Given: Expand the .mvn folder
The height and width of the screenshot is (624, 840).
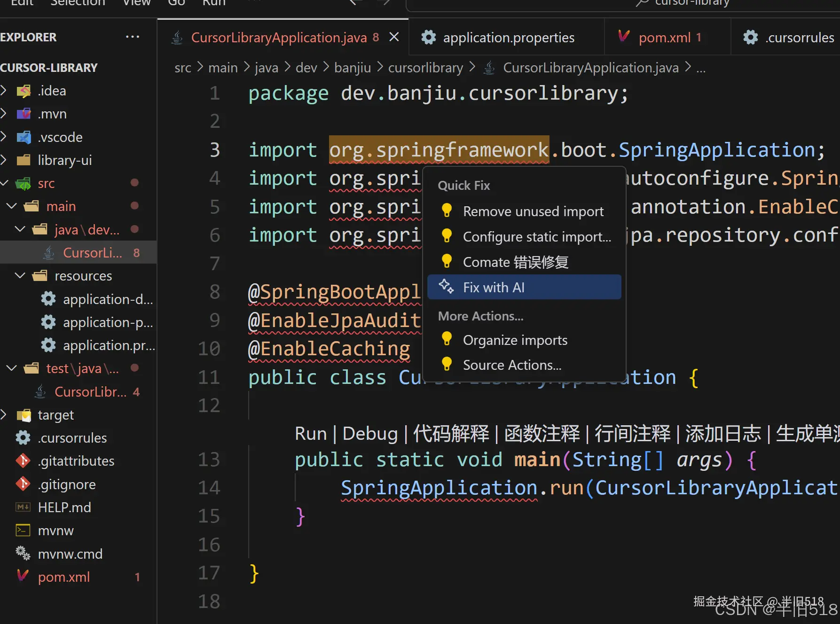Looking at the screenshot, I should pyautogui.click(x=4, y=113).
